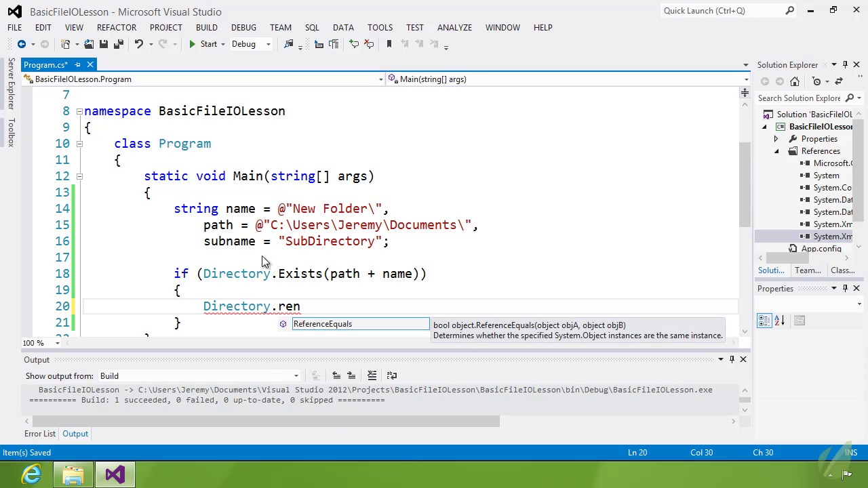
Task: Click the Visual Studio taskbar icon
Action: [115, 474]
